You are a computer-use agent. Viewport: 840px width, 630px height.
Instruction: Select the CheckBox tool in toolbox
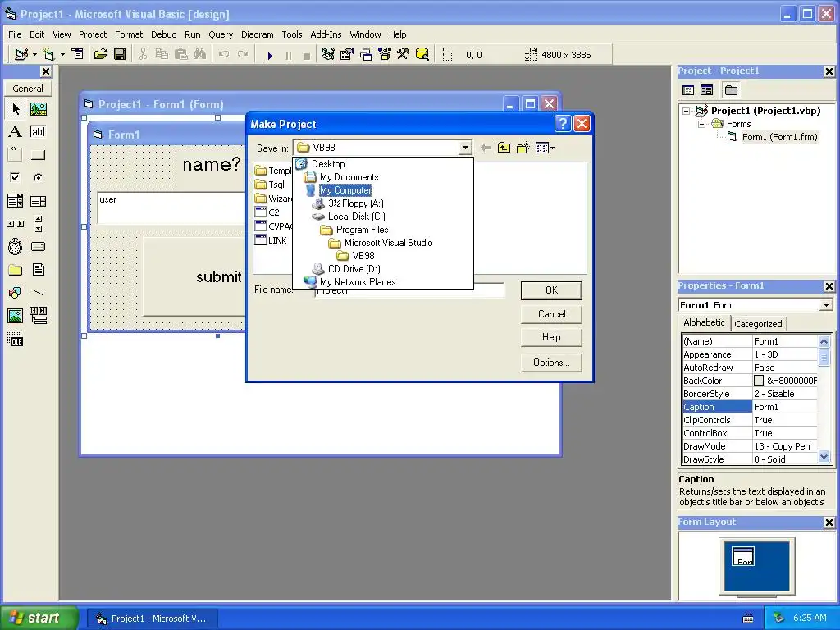click(x=16, y=177)
